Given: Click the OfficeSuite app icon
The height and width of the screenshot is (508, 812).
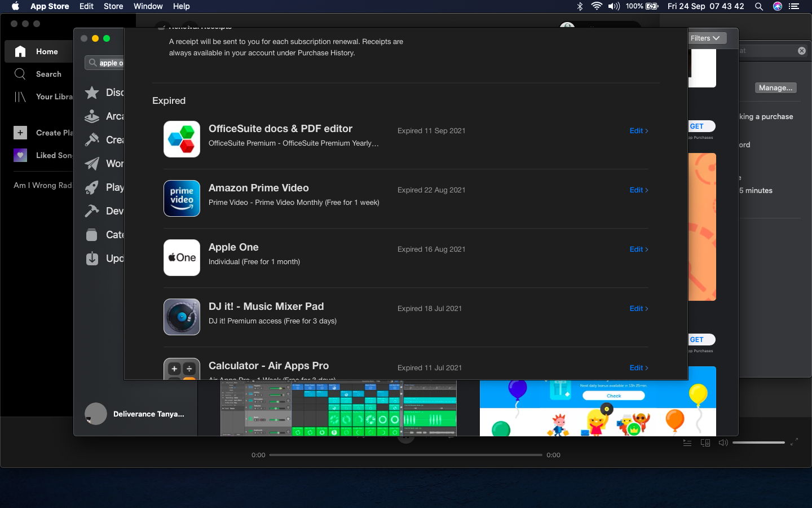Looking at the screenshot, I should (182, 139).
